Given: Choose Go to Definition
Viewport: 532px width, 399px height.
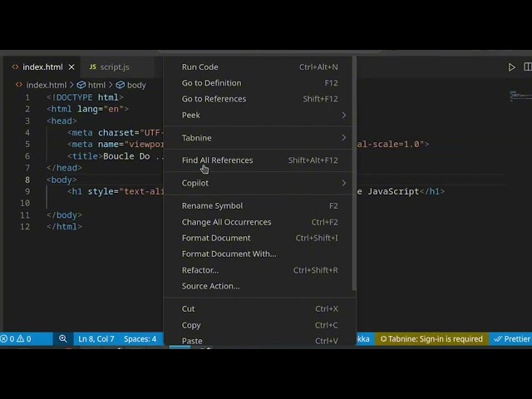Looking at the screenshot, I should tap(259, 83).
